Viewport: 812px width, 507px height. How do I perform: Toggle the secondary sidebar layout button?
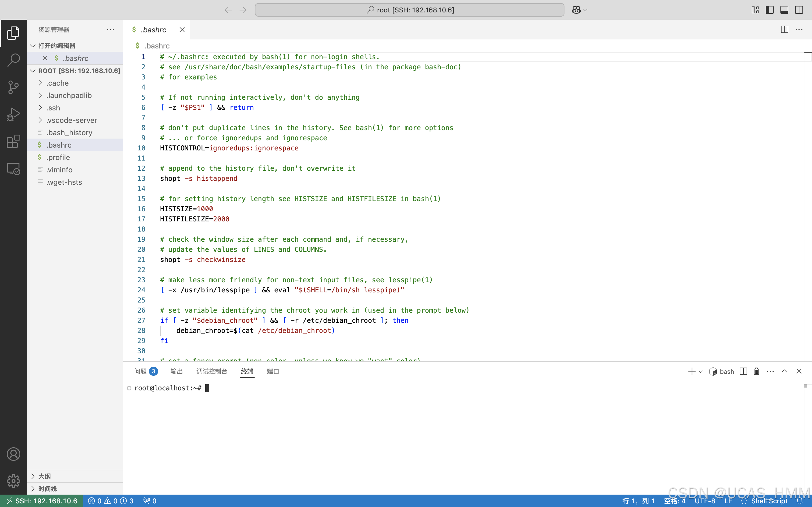[799, 10]
